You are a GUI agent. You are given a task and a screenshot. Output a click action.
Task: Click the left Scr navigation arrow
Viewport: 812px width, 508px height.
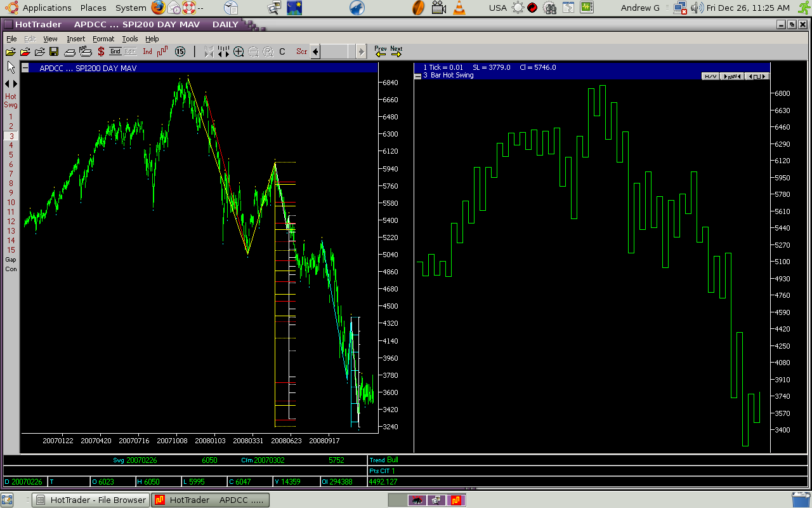316,51
